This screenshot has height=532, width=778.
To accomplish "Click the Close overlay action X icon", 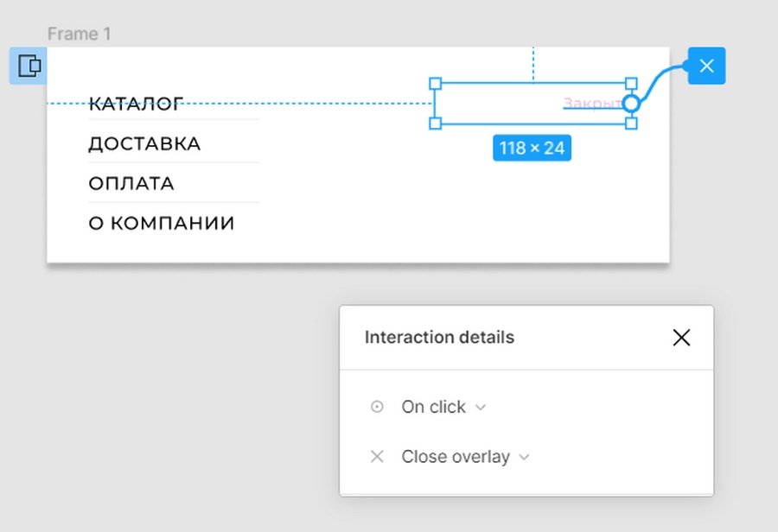I will point(378,457).
